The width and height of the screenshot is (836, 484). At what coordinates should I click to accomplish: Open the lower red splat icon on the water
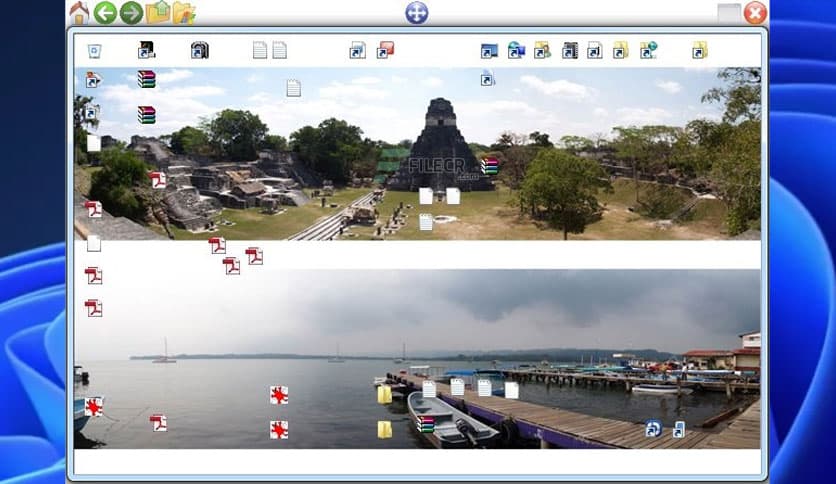(279, 430)
